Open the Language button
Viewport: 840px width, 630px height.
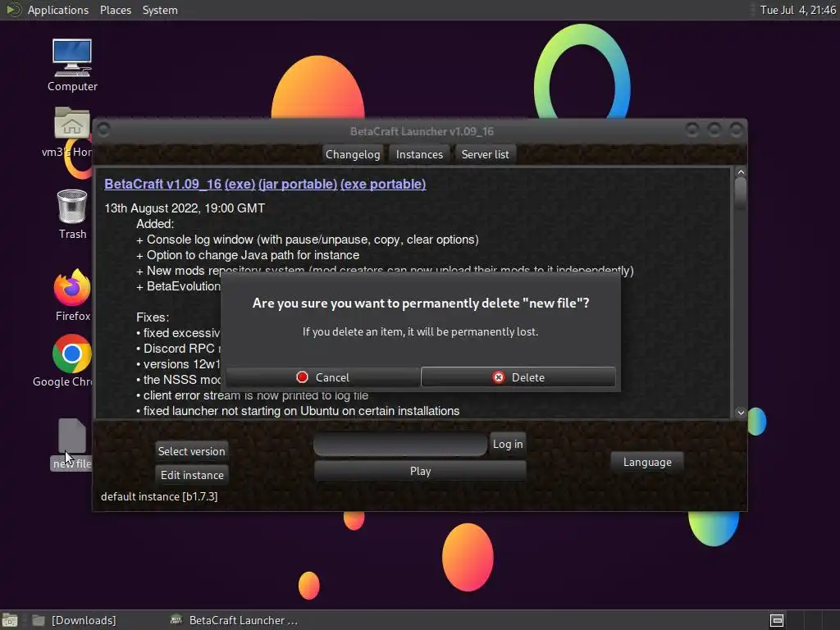click(x=647, y=462)
